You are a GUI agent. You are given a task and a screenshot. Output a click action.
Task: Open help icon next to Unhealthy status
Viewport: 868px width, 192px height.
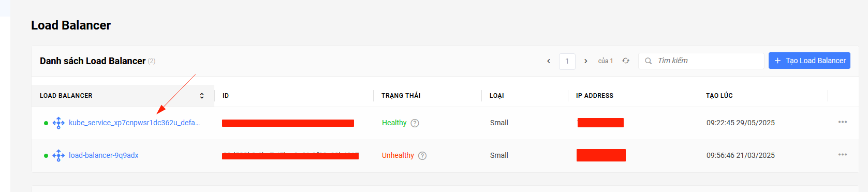tap(422, 156)
